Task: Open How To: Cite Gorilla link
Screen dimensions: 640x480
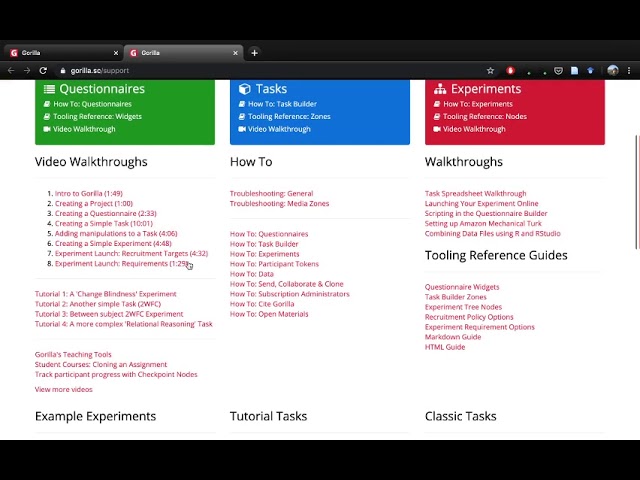Action: click(262, 304)
